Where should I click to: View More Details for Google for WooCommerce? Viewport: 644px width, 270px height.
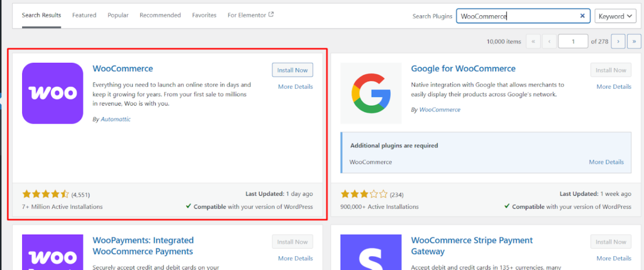tap(614, 87)
